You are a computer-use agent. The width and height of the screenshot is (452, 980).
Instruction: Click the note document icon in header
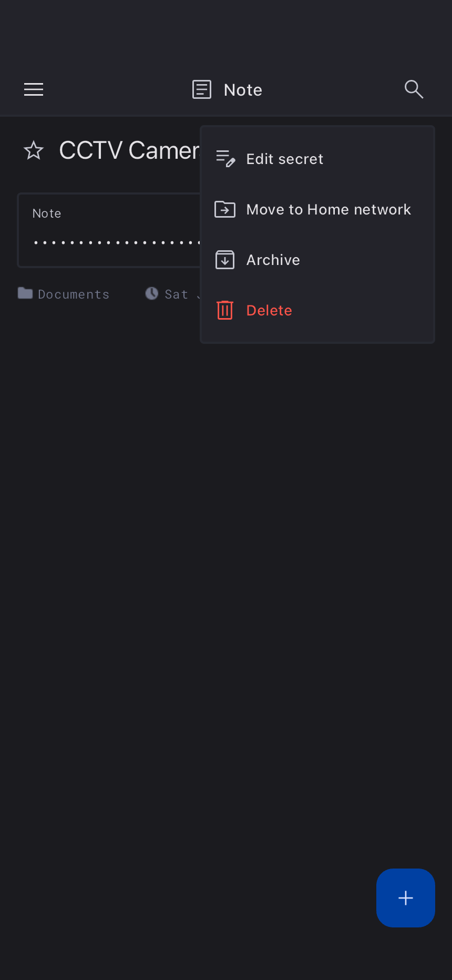pos(202,89)
